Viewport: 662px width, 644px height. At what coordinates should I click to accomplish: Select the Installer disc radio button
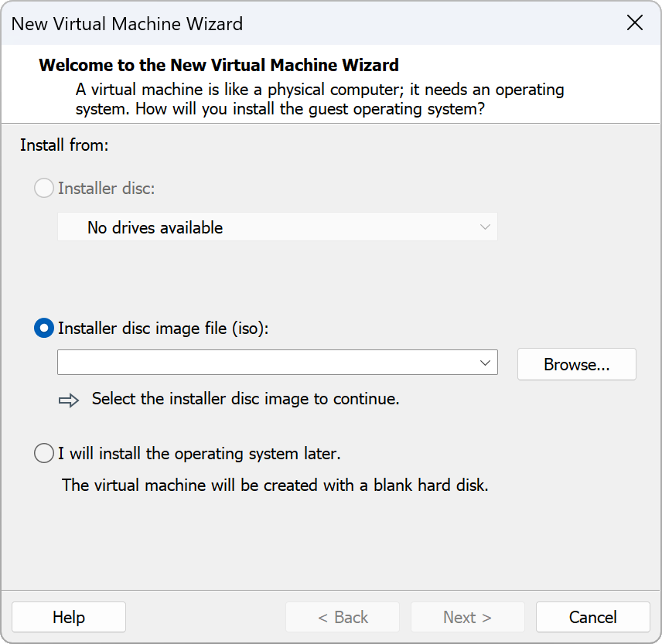click(x=44, y=188)
